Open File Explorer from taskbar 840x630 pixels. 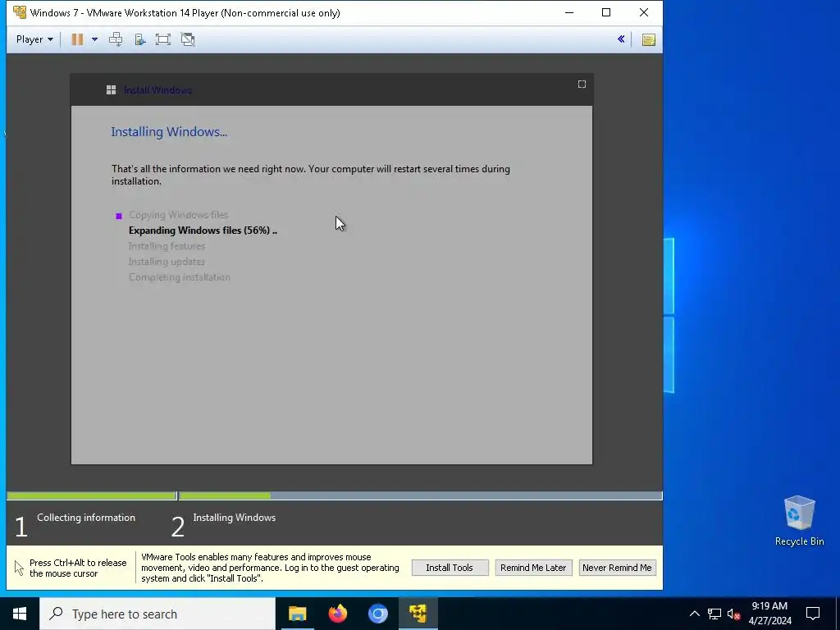tap(297, 614)
